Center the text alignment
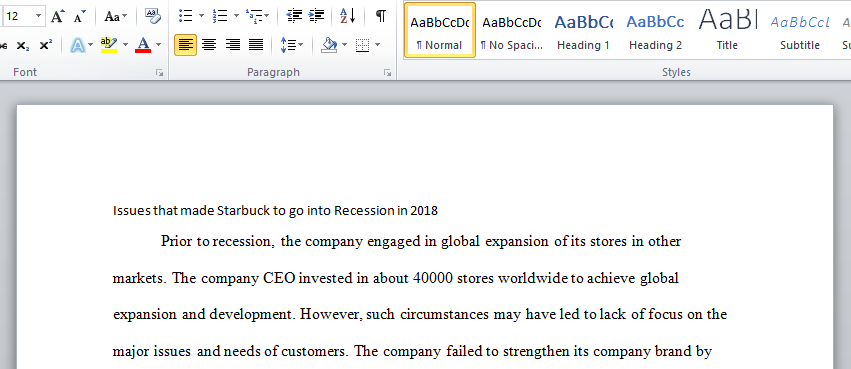851x369 pixels. (209, 45)
